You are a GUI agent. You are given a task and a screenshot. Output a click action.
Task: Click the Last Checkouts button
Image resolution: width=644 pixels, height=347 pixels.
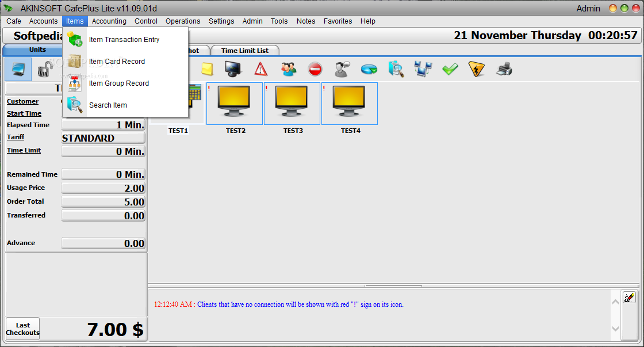(x=22, y=329)
